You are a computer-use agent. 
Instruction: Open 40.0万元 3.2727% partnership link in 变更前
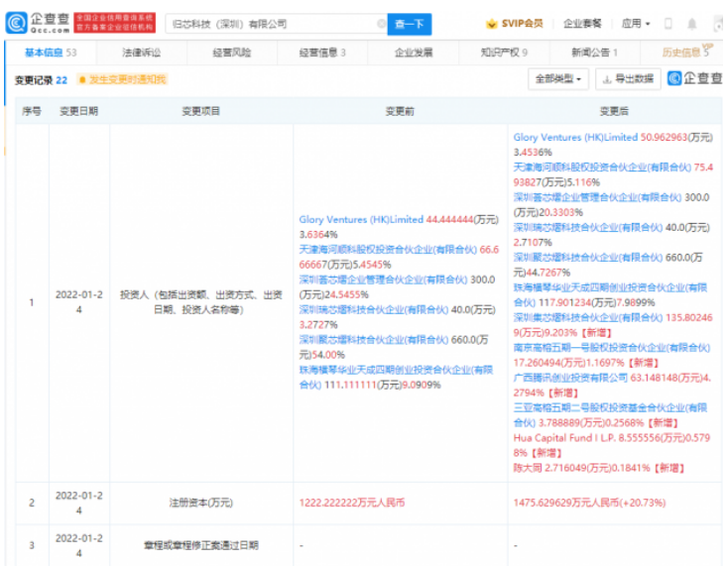373,310
